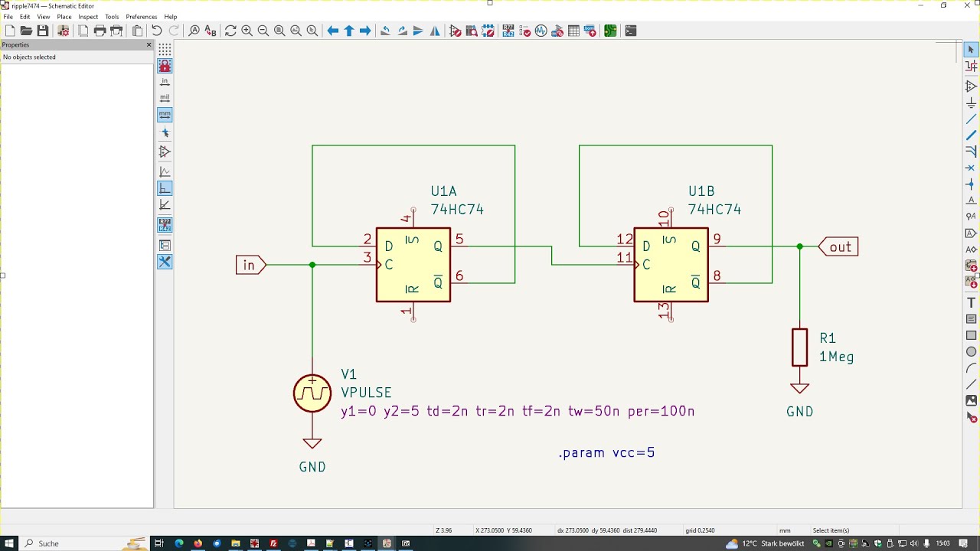
Task: Select the add junction tool
Action: click(971, 184)
